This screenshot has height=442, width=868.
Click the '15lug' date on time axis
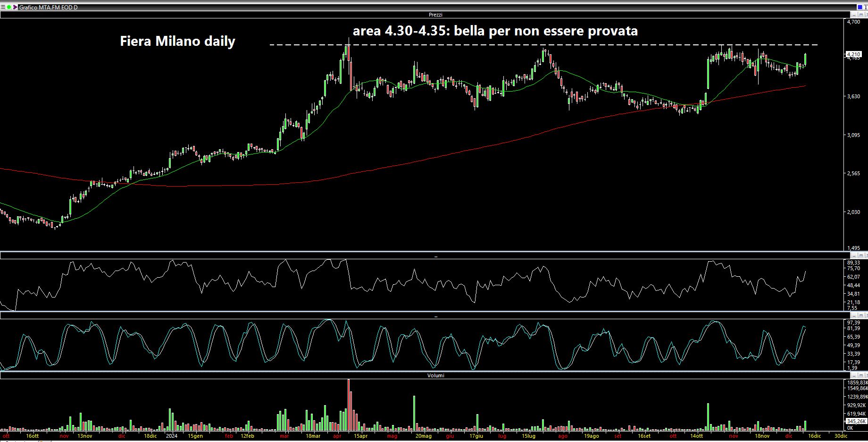tap(528, 436)
